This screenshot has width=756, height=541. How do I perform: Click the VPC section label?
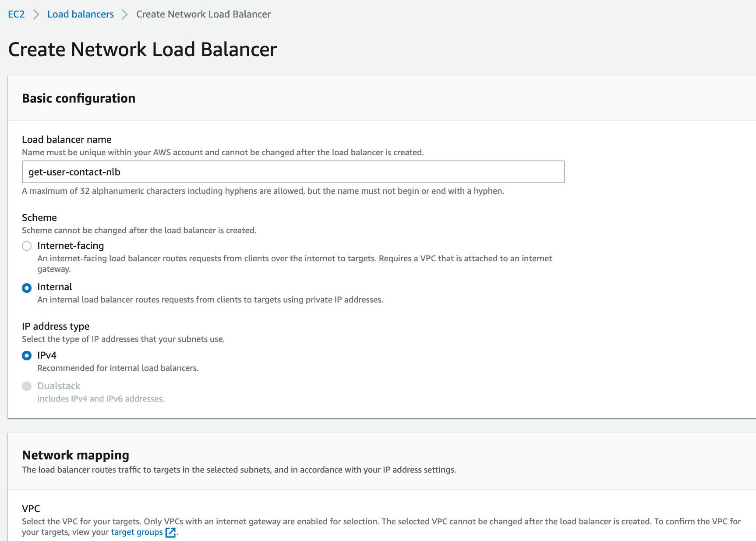coord(31,509)
